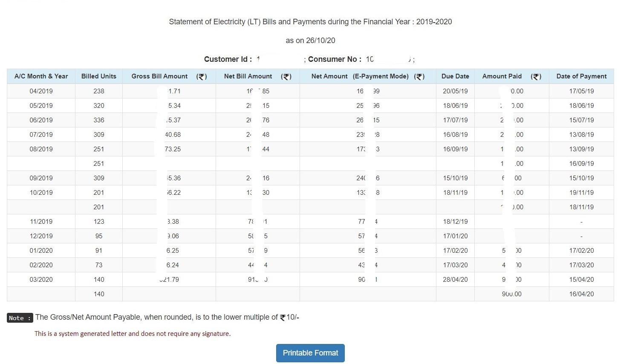Click the statement title heading text
Screen dimensions: 635x364
310,22
